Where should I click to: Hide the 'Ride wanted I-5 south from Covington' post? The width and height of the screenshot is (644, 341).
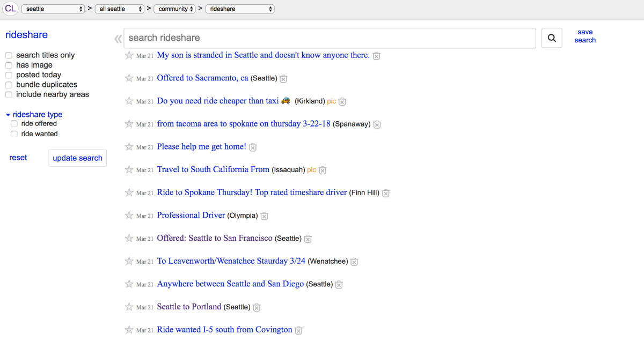coord(298,330)
